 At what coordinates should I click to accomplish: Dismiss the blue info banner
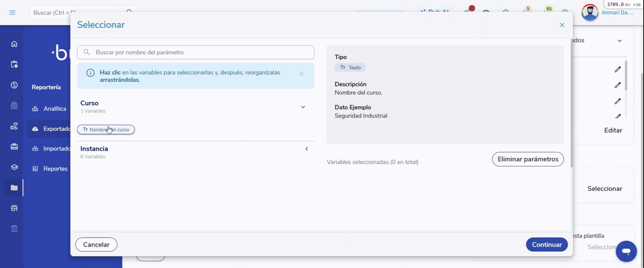[x=301, y=74]
